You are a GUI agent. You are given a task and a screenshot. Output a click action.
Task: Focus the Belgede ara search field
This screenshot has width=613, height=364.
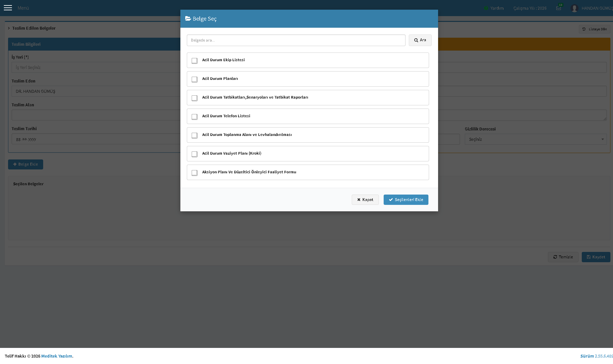296,40
